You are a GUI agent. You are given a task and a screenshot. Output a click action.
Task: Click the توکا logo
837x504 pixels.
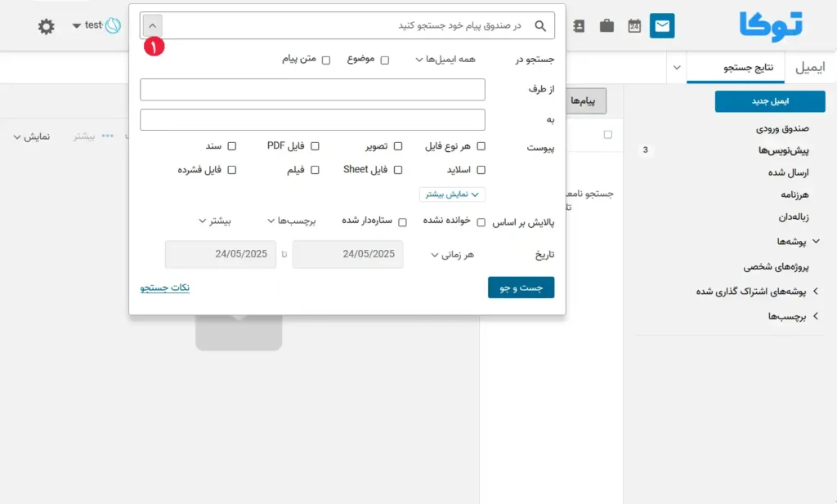coord(771,25)
